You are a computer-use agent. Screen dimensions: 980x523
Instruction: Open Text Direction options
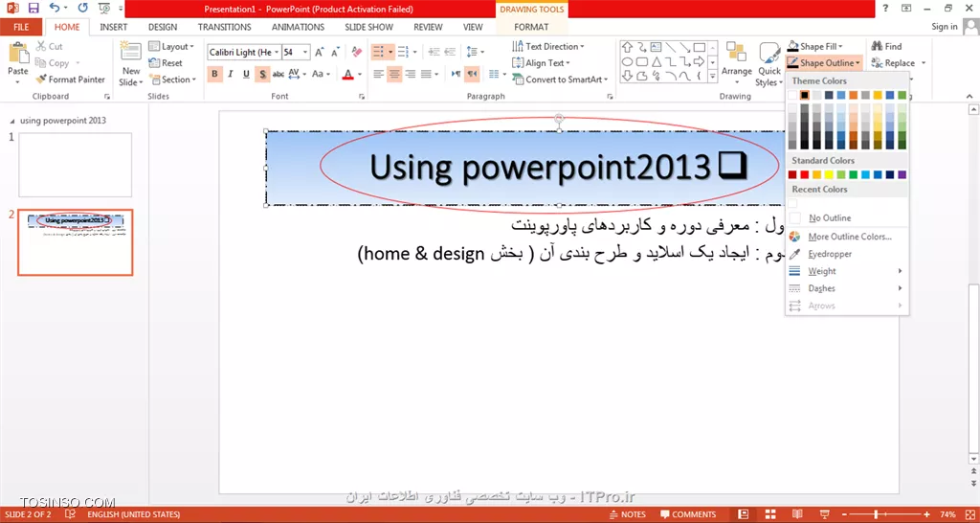[548, 46]
